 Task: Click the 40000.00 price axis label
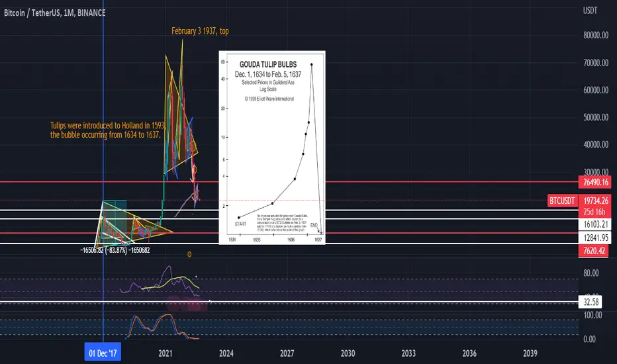click(x=596, y=144)
